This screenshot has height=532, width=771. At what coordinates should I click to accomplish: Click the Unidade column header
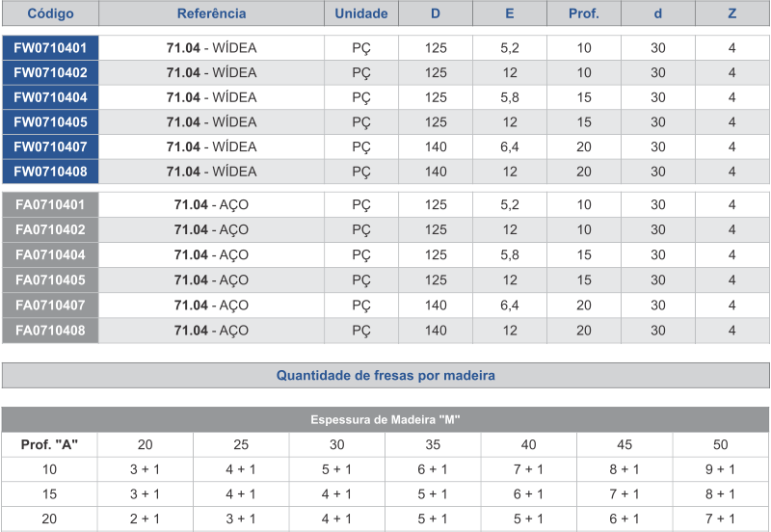(361, 13)
